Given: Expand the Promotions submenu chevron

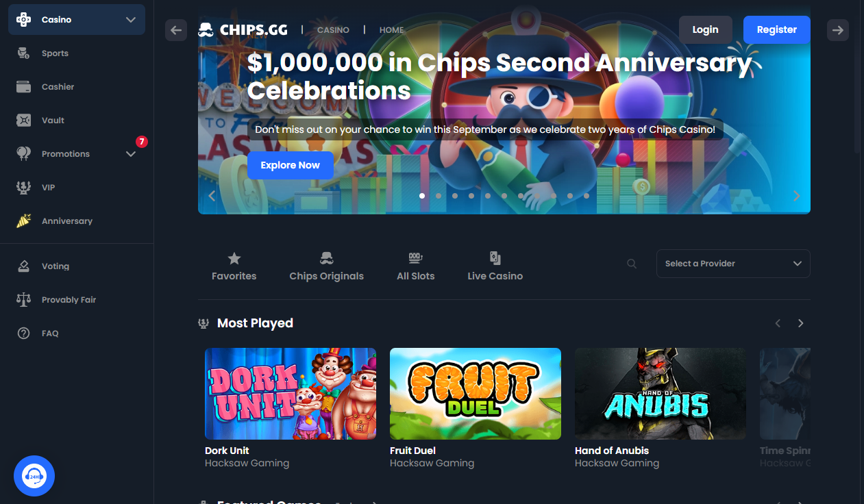Looking at the screenshot, I should point(131,154).
